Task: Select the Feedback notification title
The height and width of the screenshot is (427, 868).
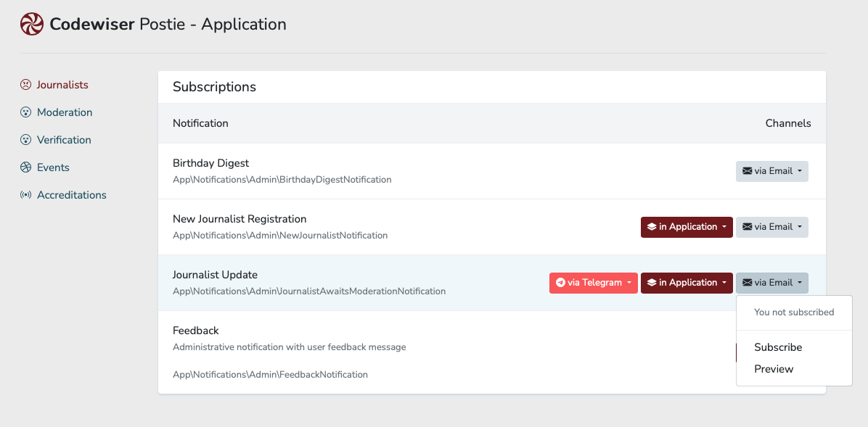Action: click(196, 331)
